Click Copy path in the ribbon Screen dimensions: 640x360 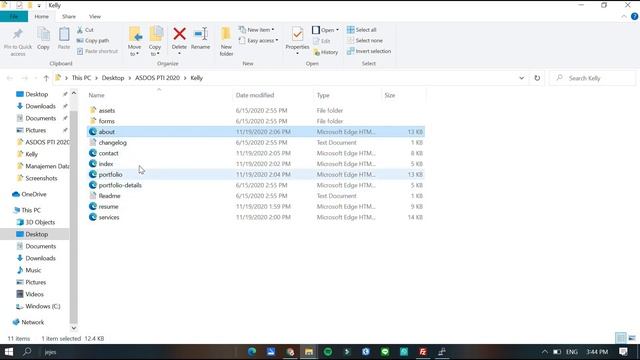coord(93,40)
